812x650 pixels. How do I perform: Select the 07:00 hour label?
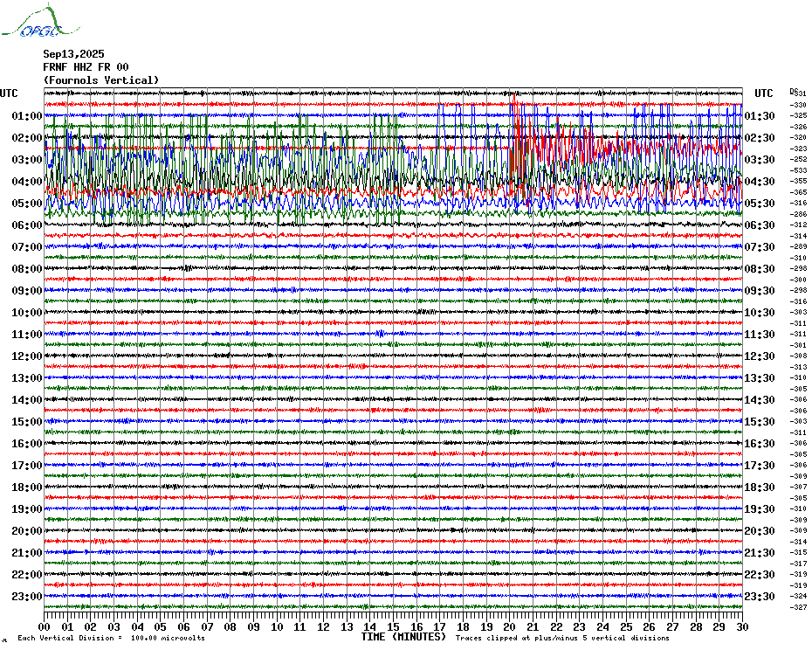coord(27,246)
